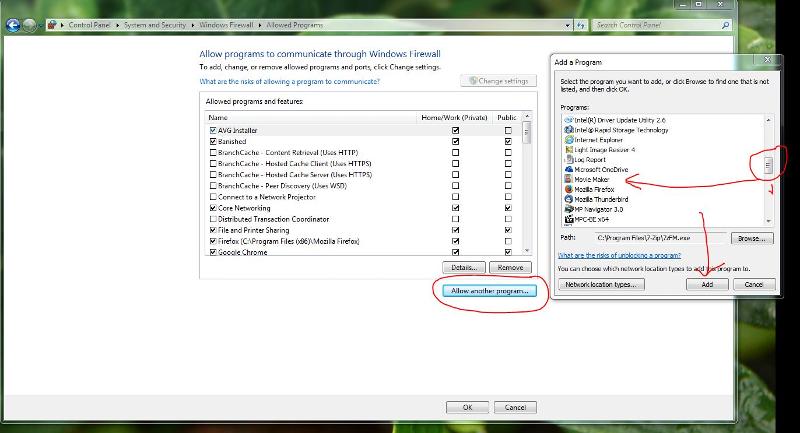The image size is (800, 433).
Task: Toggle AVG Installer Public checkbox
Action: click(x=508, y=130)
